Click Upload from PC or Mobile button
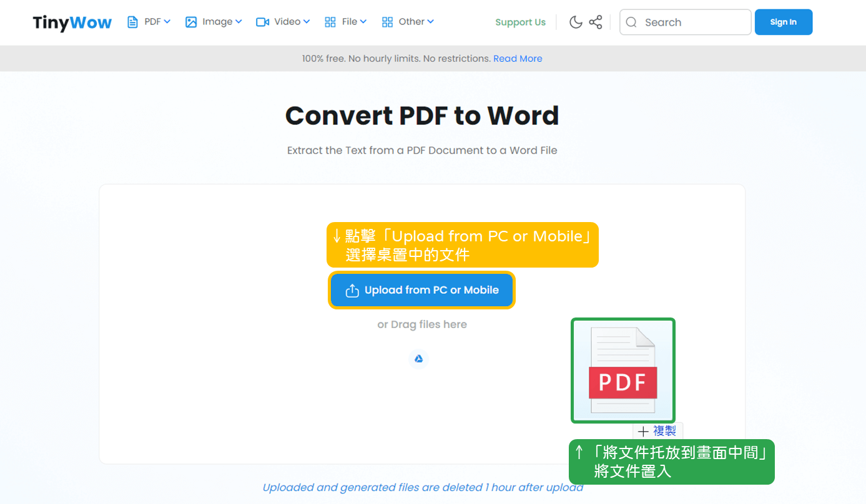Viewport: 866px width, 504px height. (x=422, y=290)
